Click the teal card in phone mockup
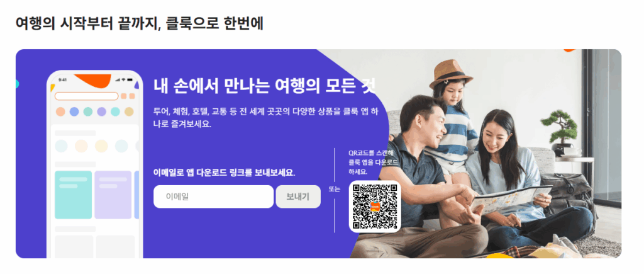Viewport: 644px width, 274px height. pos(73,195)
